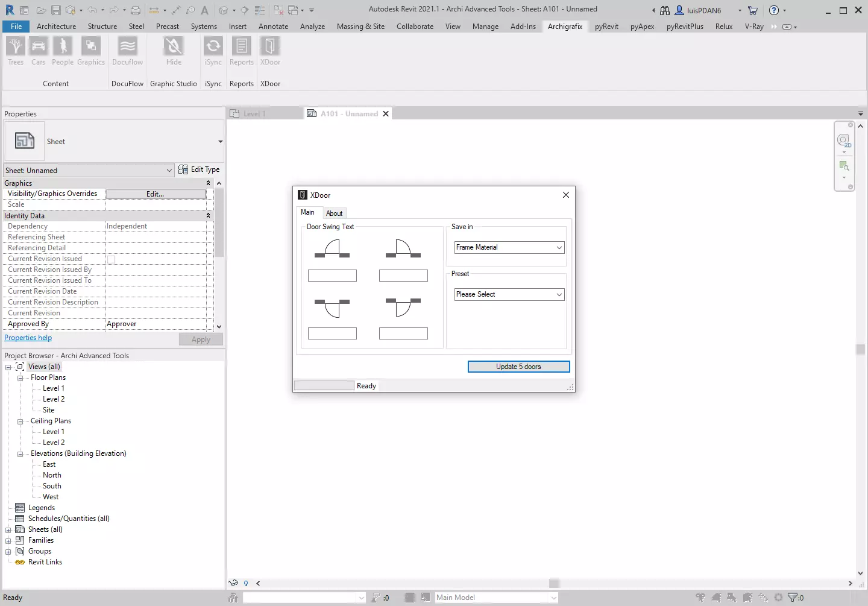The height and width of the screenshot is (606, 868).
Task: Open the Massing & Site ribbon tab
Action: click(x=360, y=26)
